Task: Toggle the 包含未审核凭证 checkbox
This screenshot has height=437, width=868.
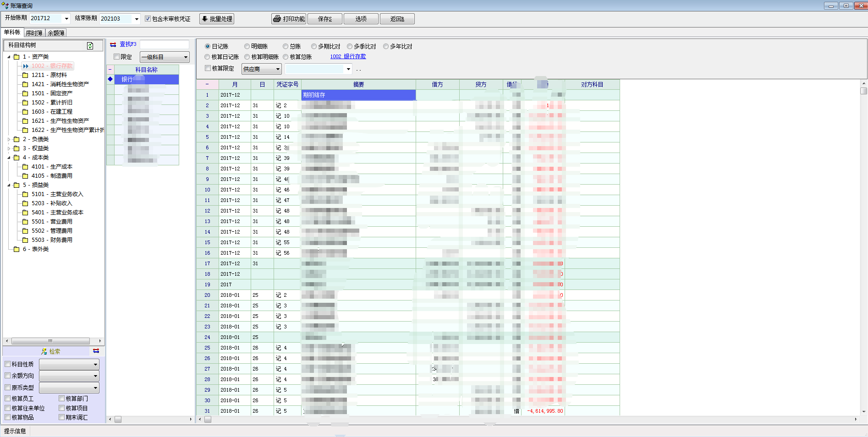Action: pyautogui.click(x=148, y=19)
